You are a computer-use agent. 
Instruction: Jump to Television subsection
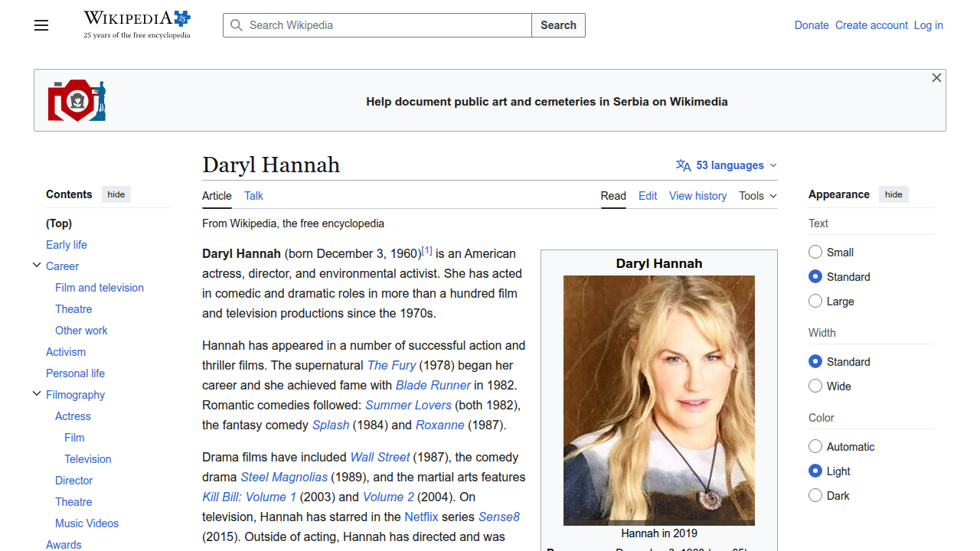pyautogui.click(x=88, y=459)
